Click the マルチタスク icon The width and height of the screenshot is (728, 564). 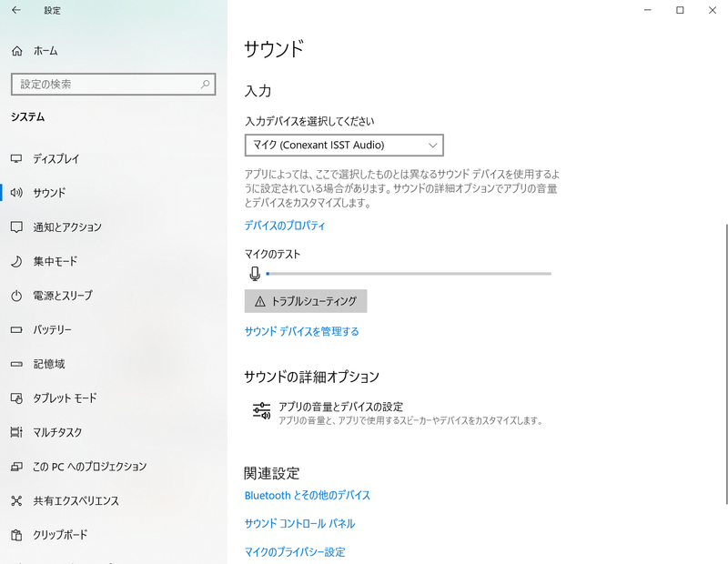coord(16,433)
